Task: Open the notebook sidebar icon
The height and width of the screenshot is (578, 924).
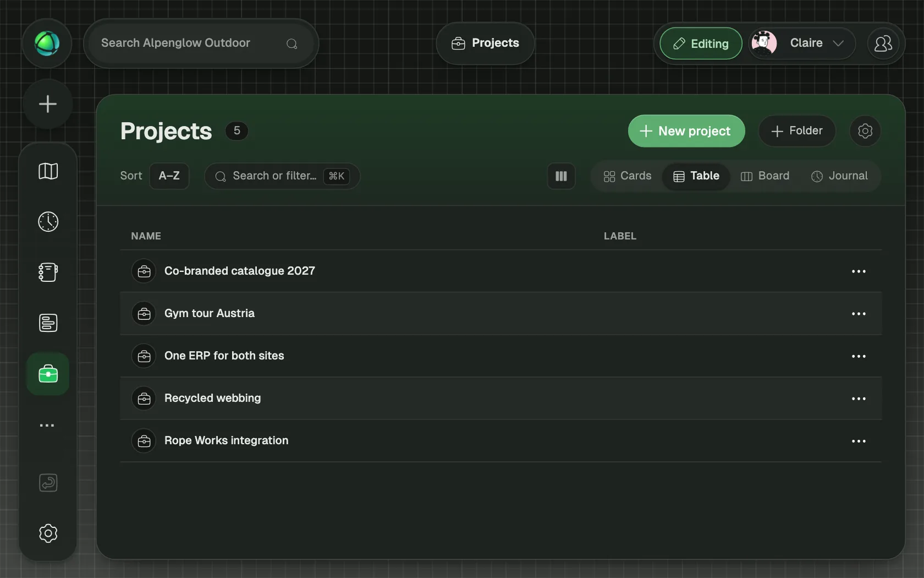Action: (48, 272)
